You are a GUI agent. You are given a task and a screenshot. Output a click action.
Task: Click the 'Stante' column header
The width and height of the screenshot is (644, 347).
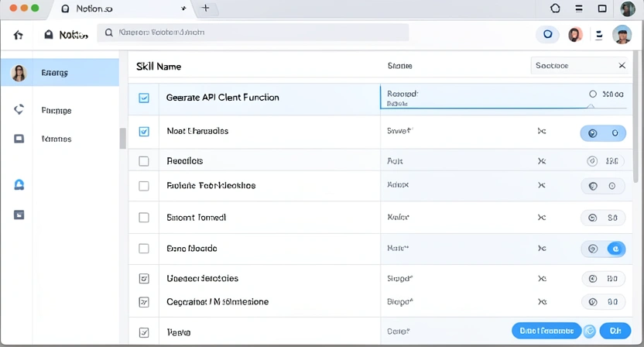(399, 66)
